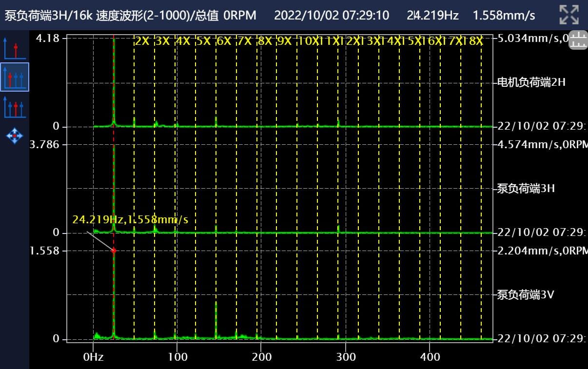Screen dimensions: 588x369
Task: Expand chart with the fullscreen arrows icon
Action: (568, 15)
